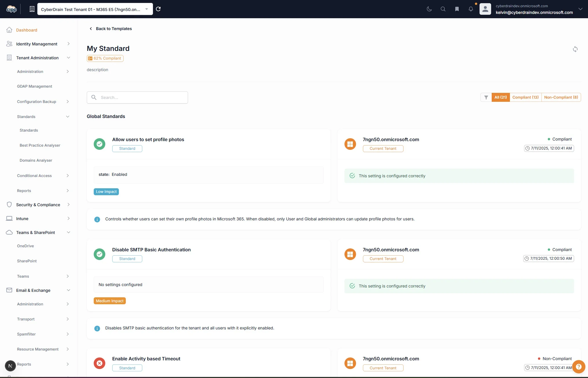This screenshot has height=378, width=588.
Task: Select the Compliant (13) filter
Action: tap(526, 97)
